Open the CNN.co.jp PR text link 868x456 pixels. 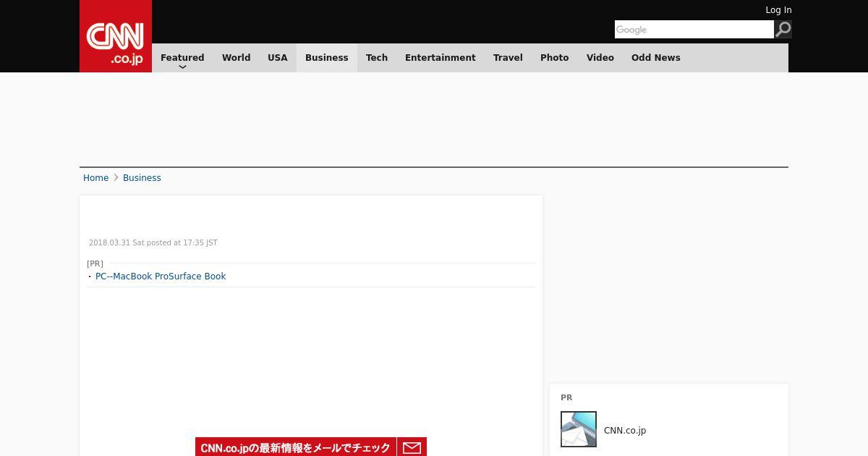click(x=625, y=431)
